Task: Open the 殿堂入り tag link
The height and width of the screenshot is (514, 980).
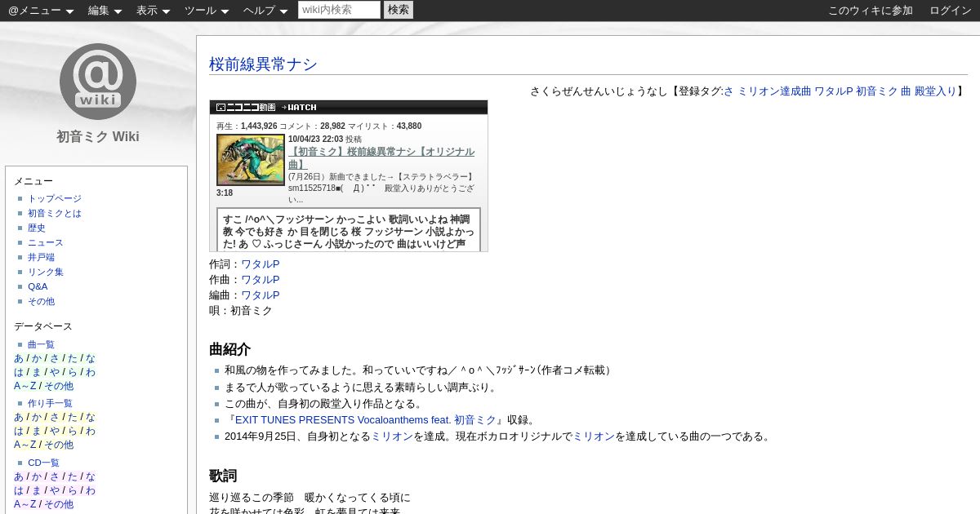Action: (935, 91)
